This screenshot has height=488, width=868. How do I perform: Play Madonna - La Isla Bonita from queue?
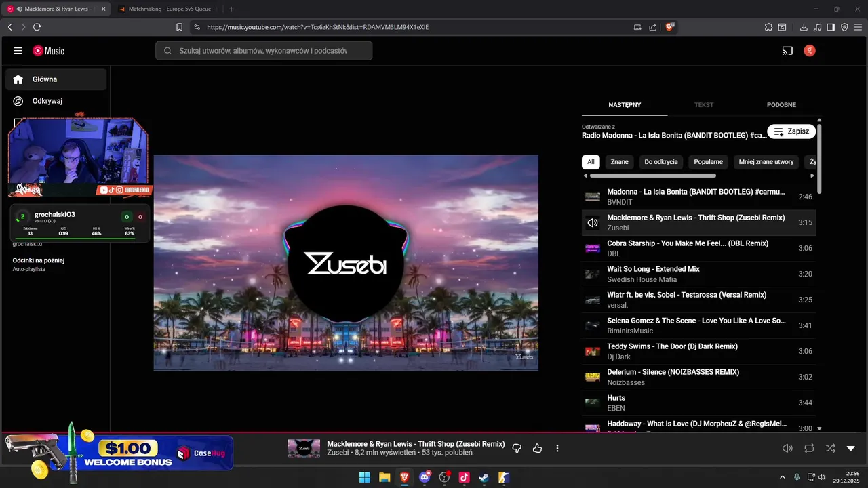point(698,197)
